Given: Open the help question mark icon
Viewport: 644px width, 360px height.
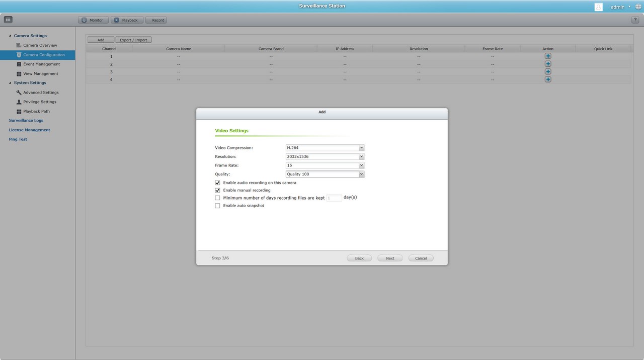Looking at the screenshot, I should pyautogui.click(x=635, y=20).
